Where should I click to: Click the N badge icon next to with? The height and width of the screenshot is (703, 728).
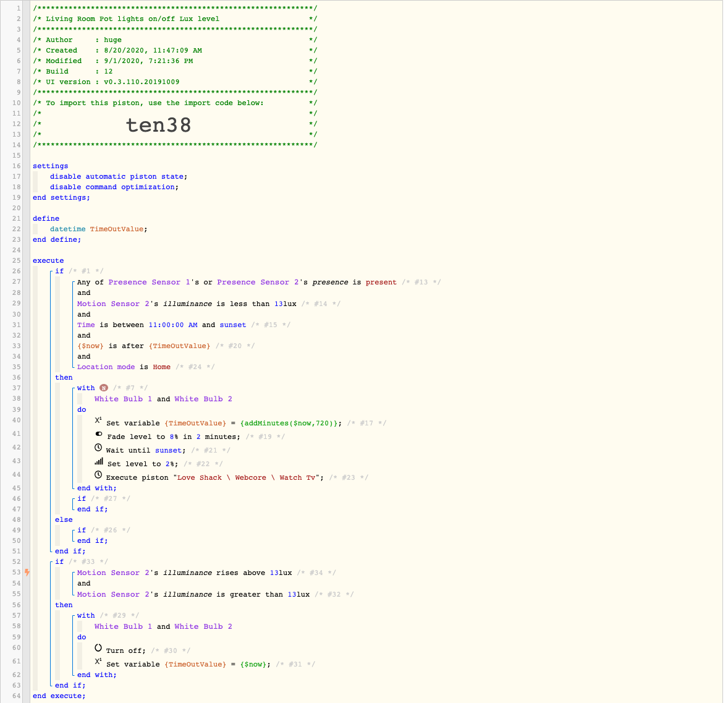pos(104,388)
